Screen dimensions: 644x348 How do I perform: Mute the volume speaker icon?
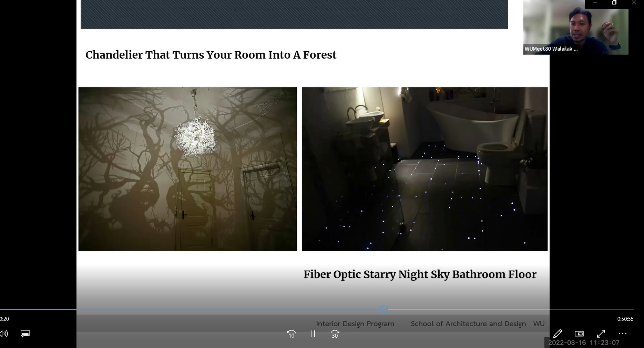(4, 334)
